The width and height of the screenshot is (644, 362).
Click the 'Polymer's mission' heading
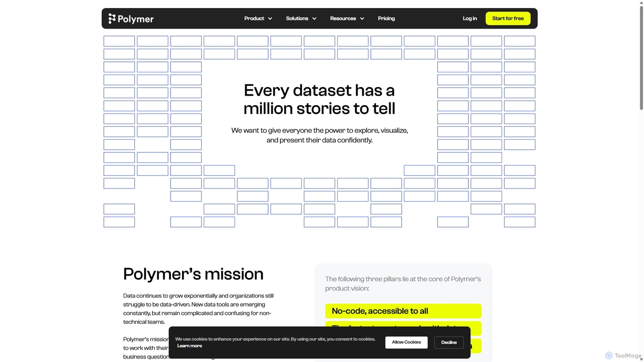193,274
